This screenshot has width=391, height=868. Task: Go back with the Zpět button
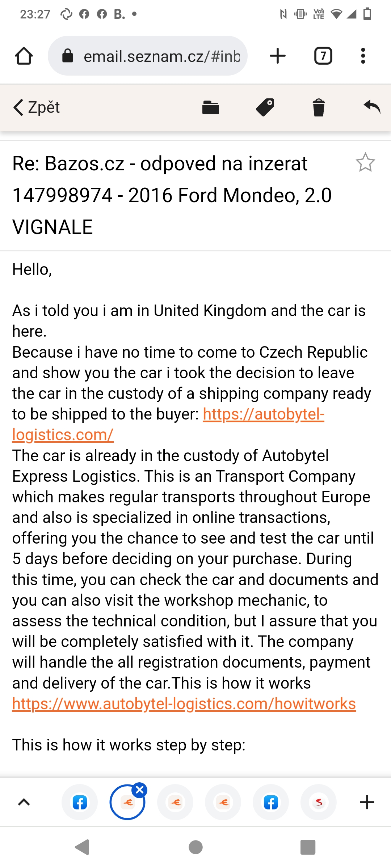click(x=37, y=107)
